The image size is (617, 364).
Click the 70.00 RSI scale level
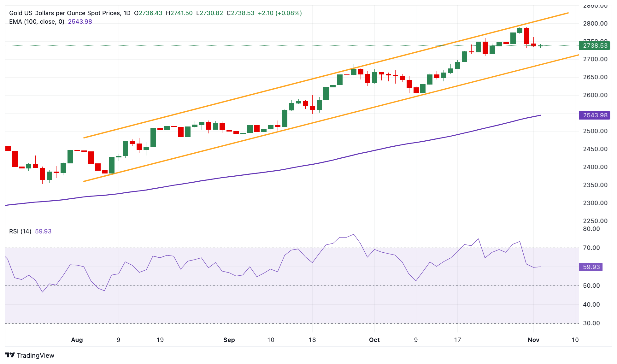(591, 248)
